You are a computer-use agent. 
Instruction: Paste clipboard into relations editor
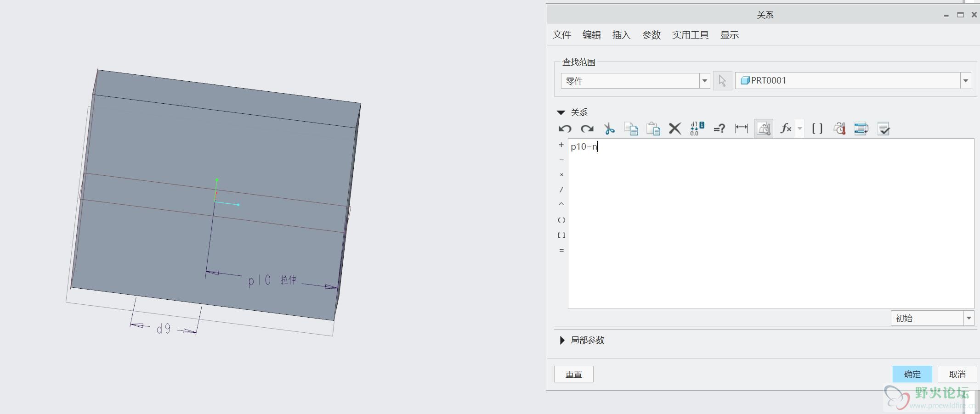click(x=653, y=129)
